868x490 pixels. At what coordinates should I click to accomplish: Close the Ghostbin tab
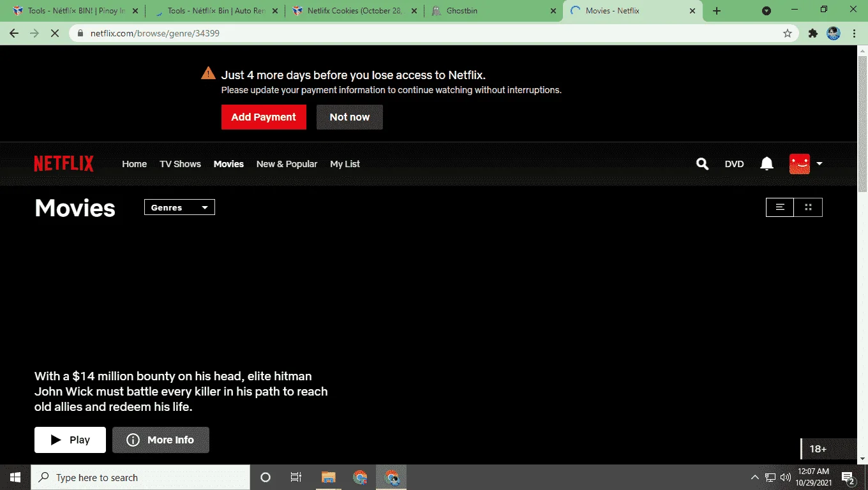pyautogui.click(x=553, y=11)
